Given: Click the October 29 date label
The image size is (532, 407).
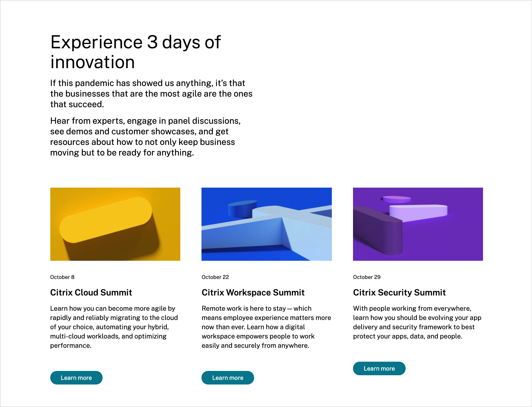Looking at the screenshot, I should (x=367, y=277).
